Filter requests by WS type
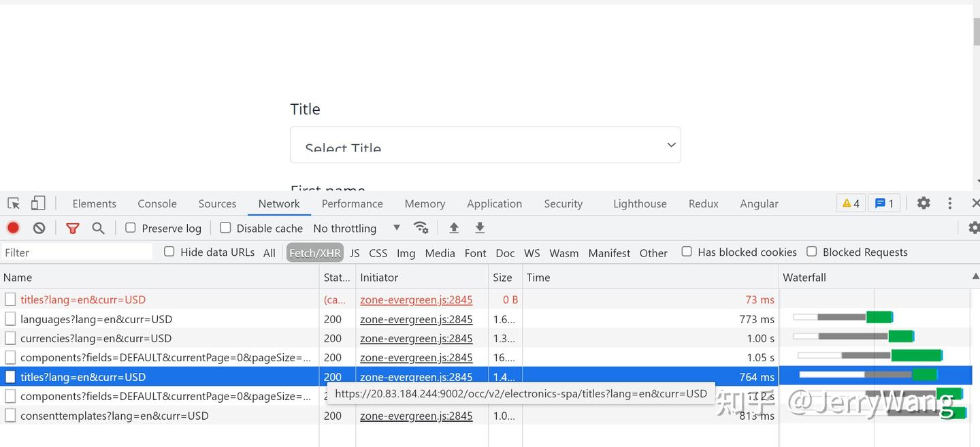 coord(532,252)
